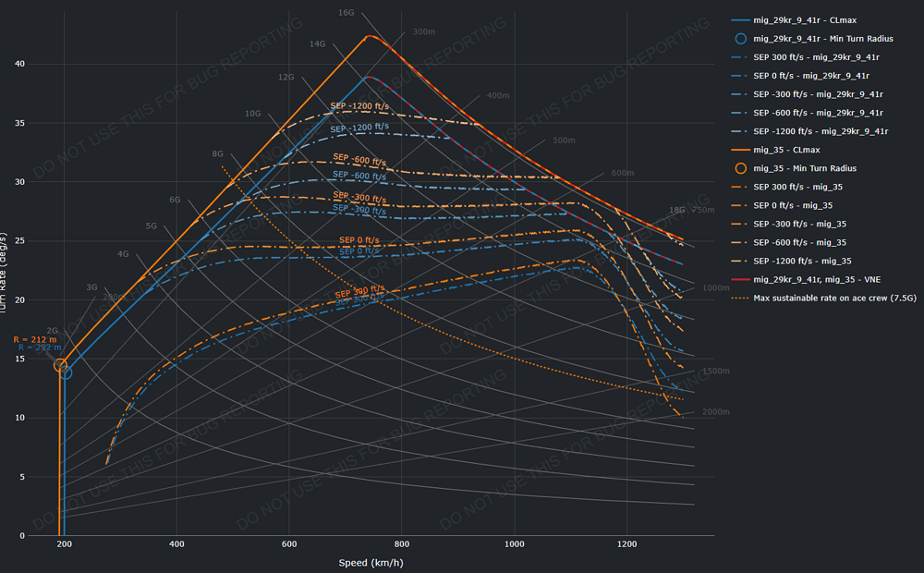Click the '750m' turn radius label
This screenshot has height=573, width=924.
[x=703, y=210]
